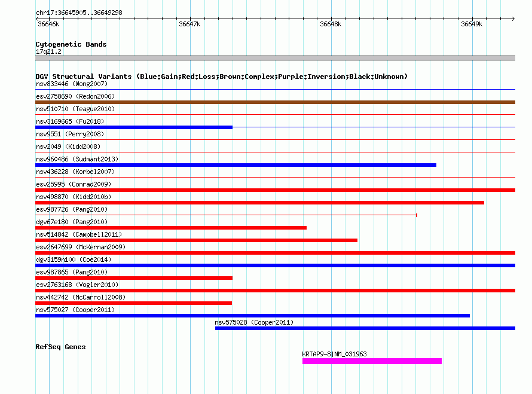Open the esv987865 (Pang2010) label
Screen dimensions: 532x394
72,272
